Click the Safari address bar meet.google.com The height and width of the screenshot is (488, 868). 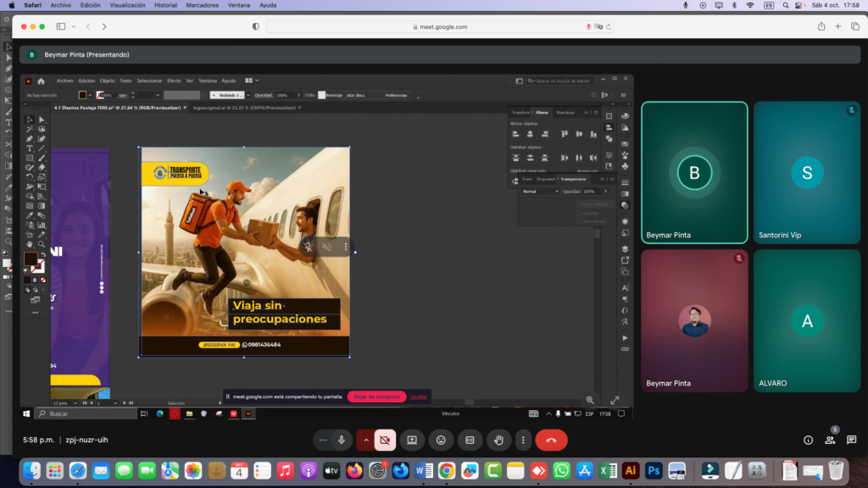pyautogui.click(x=440, y=26)
